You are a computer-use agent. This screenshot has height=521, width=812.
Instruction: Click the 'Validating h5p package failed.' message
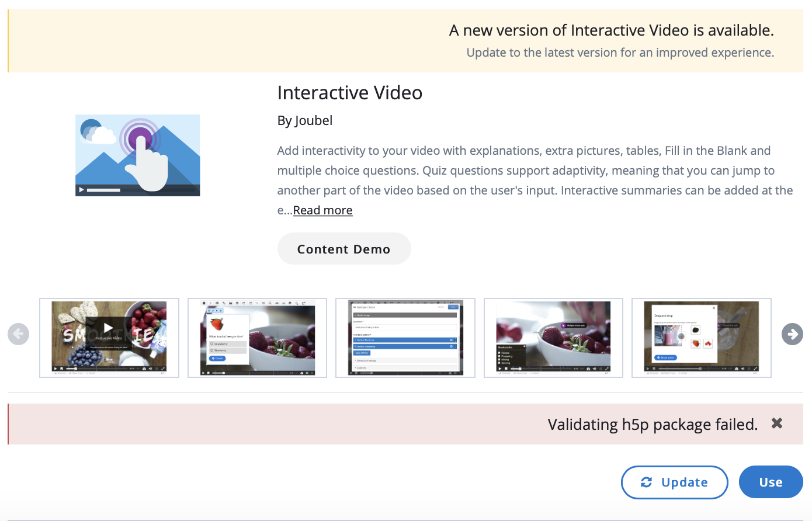653,425
